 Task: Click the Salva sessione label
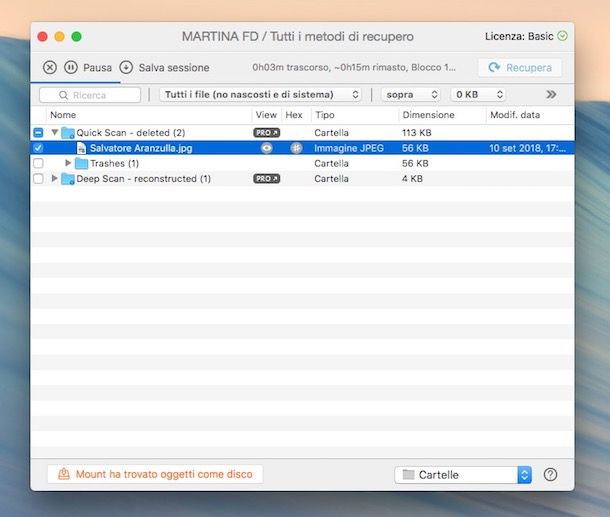click(x=174, y=68)
